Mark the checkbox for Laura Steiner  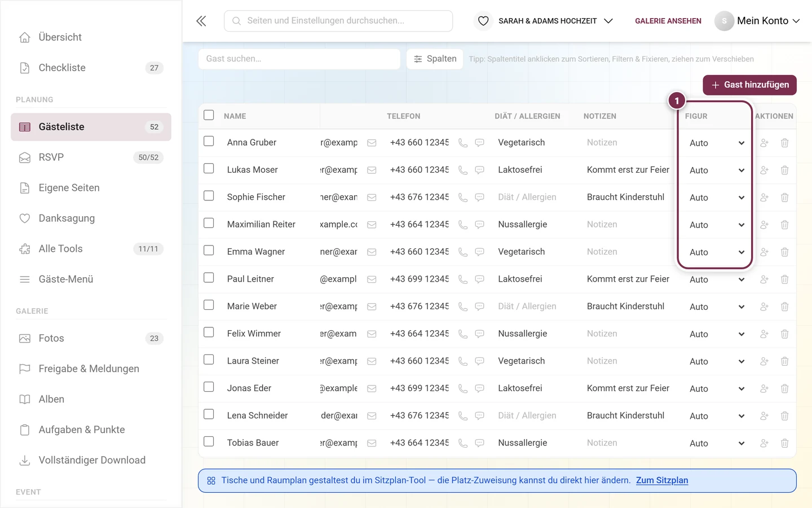[x=209, y=360]
